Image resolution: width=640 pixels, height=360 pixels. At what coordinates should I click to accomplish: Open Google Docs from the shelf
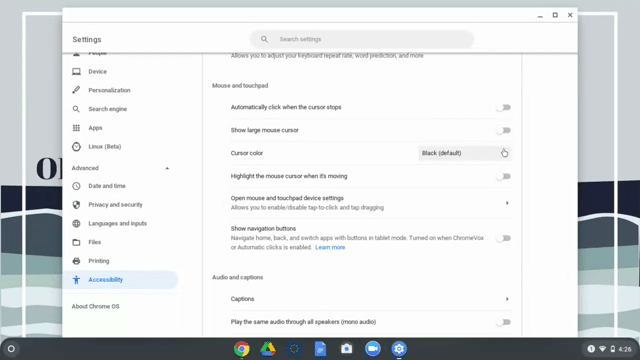320,349
